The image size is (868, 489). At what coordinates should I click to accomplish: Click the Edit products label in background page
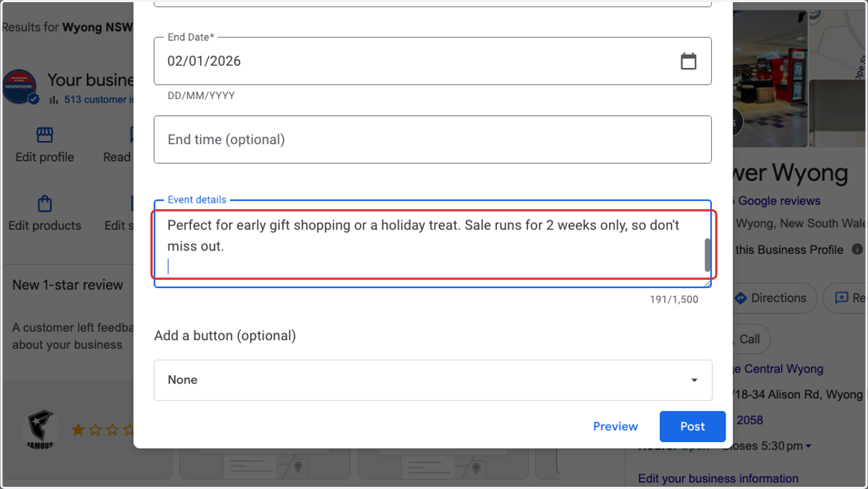45,225
